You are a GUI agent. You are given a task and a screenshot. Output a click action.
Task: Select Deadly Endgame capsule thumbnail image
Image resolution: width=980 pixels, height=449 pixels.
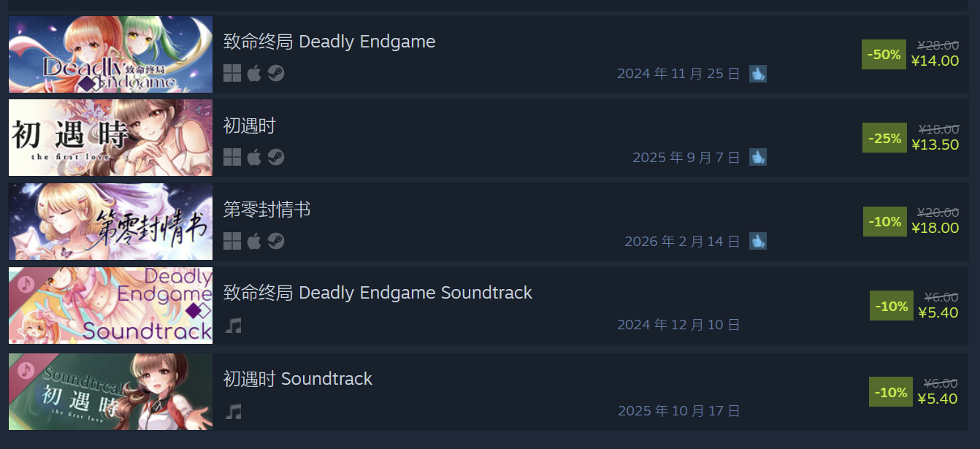pos(110,55)
